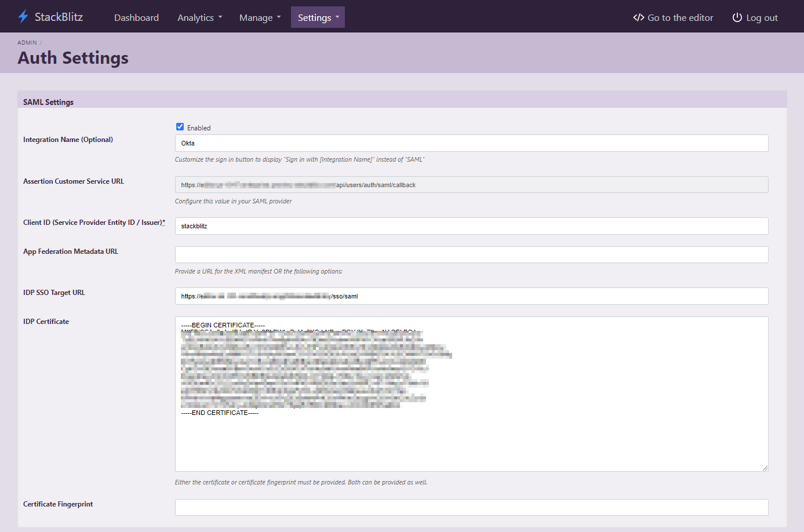The image size is (804, 532).
Task: Click the Auth Settings page title
Action: tap(73, 58)
